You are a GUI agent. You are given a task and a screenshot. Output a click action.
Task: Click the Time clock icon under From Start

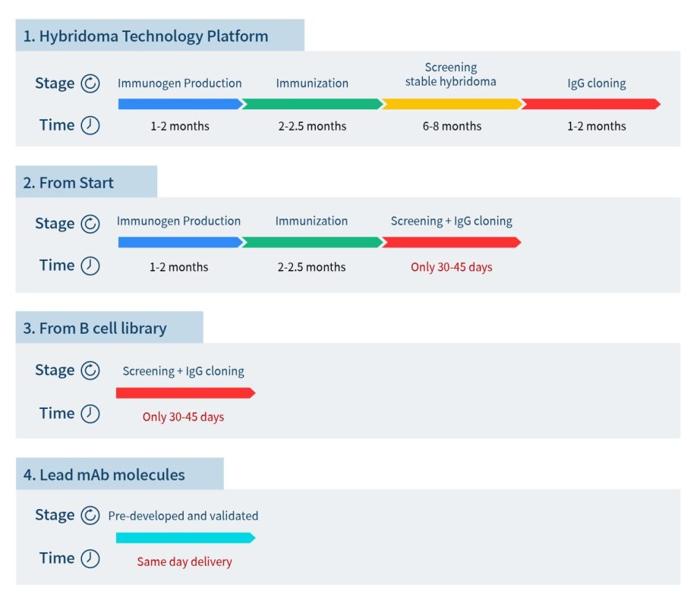click(x=90, y=266)
